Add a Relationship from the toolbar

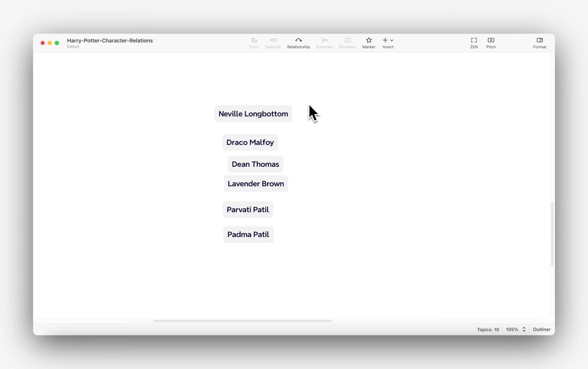(298, 43)
